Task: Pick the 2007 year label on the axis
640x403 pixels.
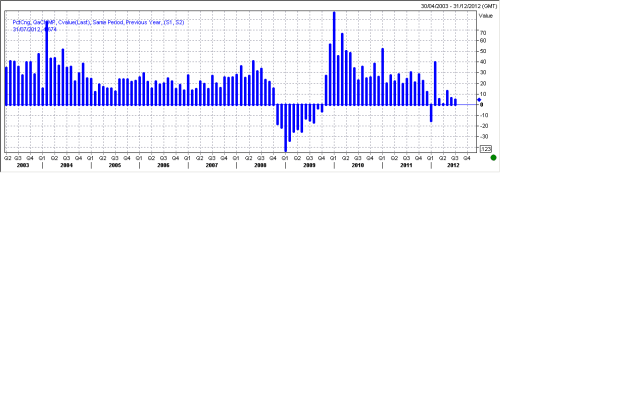Action: [211, 164]
